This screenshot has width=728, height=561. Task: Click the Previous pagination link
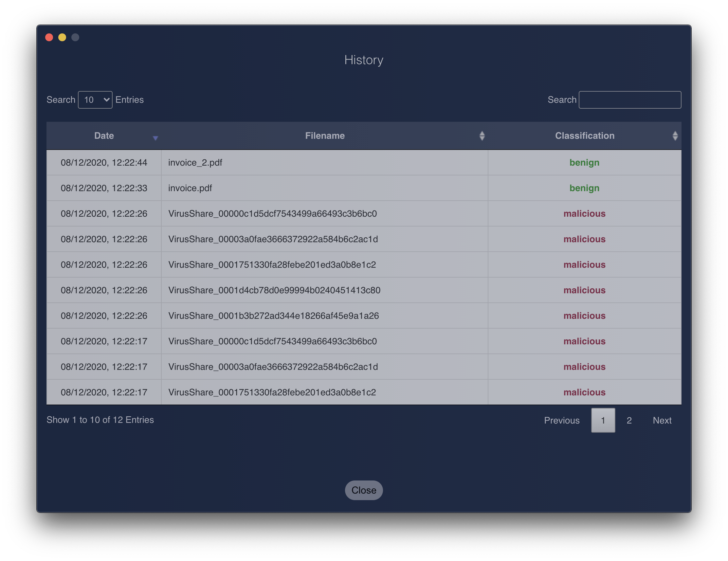coord(562,420)
